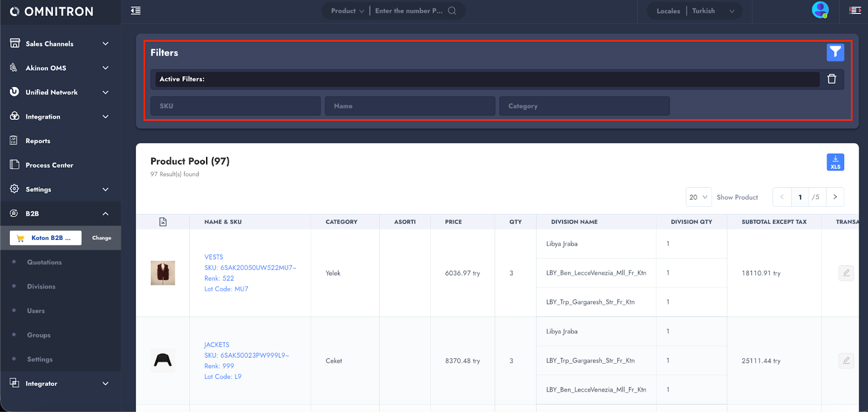Download product pool as XLS
This screenshot has width=868, height=412.
[835, 162]
